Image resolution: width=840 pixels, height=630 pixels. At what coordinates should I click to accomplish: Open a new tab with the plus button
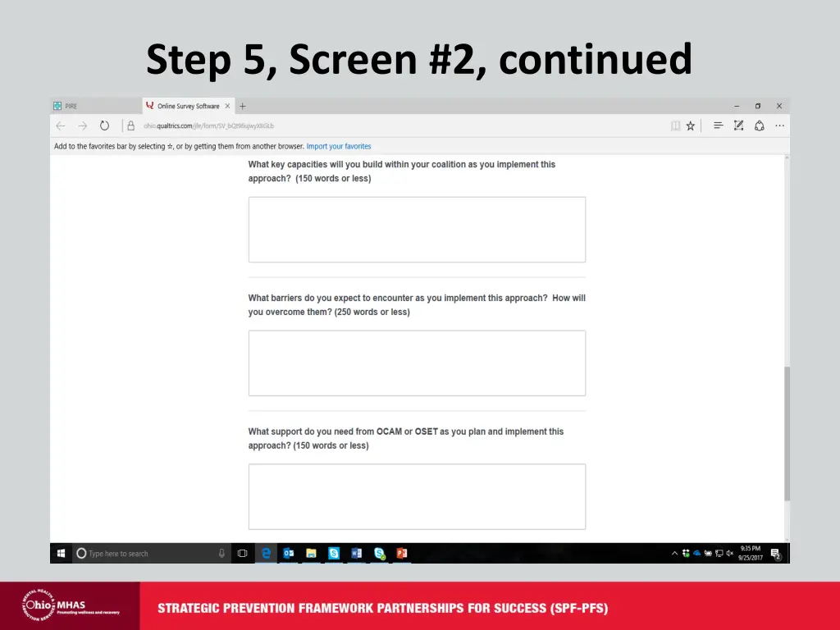click(x=243, y=106)
